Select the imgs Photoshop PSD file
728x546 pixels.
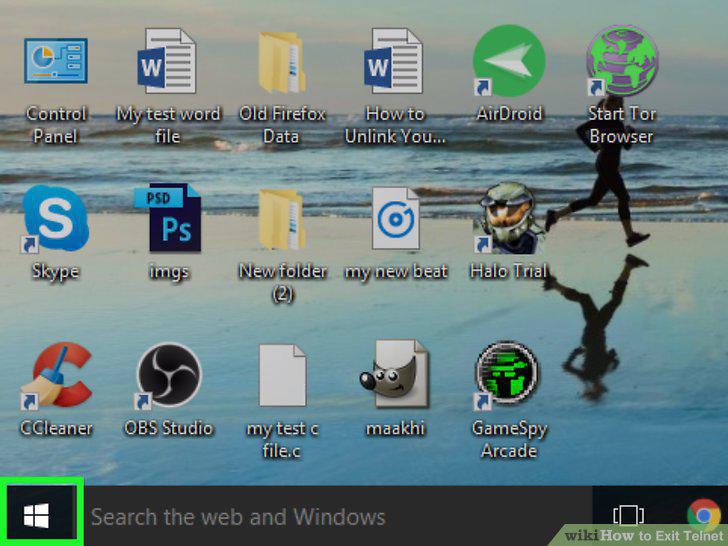168,217
